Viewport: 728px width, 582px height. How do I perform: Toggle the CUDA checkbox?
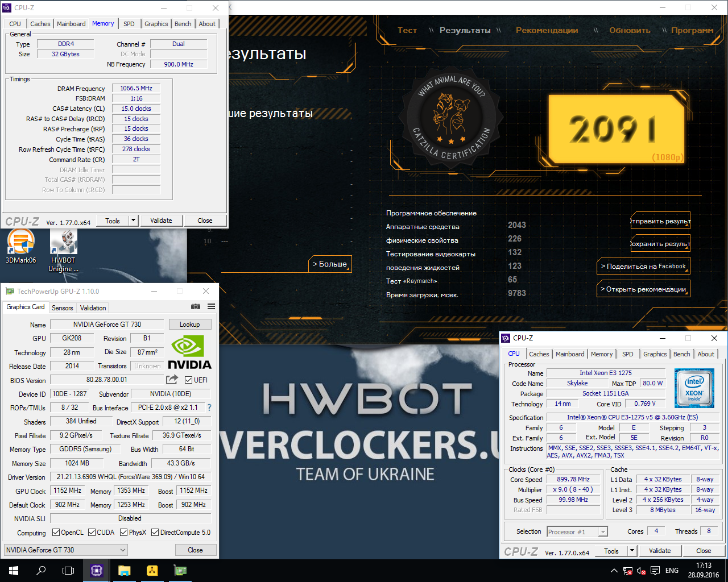tap(92, 533)
